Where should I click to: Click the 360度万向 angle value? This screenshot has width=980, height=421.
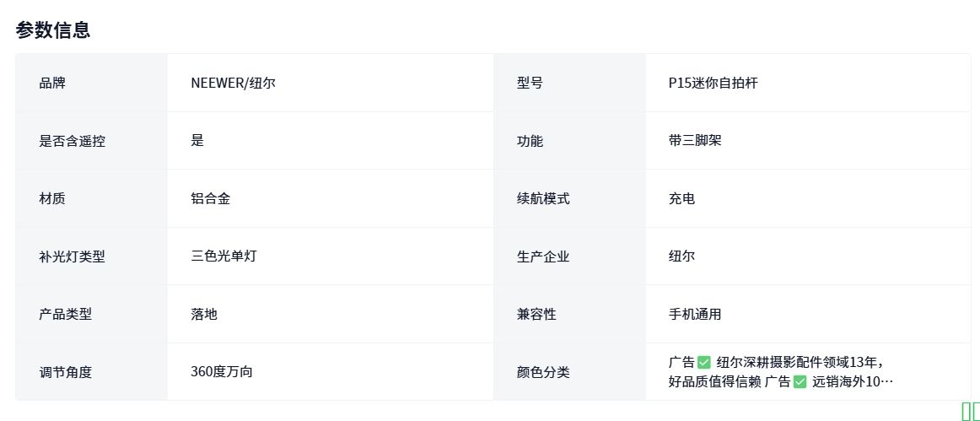(x=222, y=371)
